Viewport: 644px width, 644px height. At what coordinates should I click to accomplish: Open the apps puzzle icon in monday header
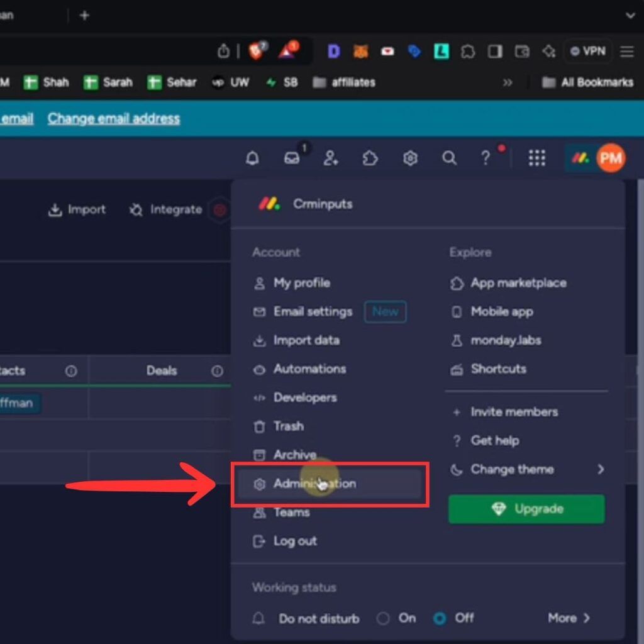point(370,158)
